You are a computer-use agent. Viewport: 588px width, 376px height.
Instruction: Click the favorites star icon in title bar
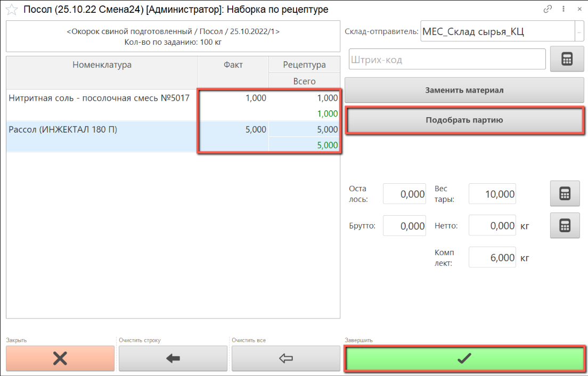(11, 10)
